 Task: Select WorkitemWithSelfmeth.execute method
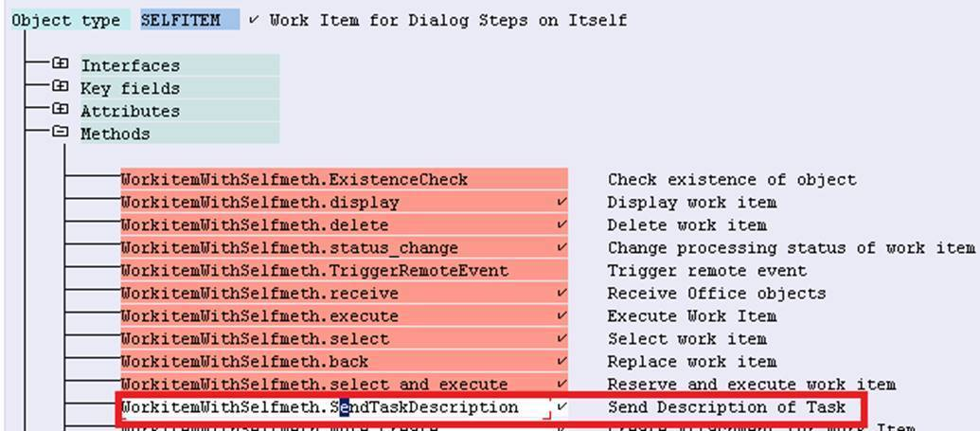[x=259, y=316]
